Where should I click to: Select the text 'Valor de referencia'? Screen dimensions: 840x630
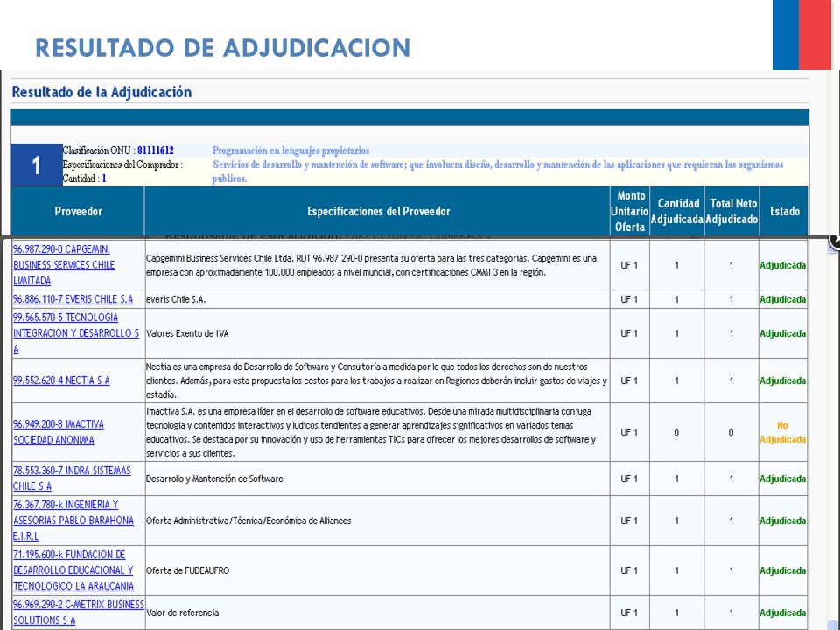(x=183, y=612)
